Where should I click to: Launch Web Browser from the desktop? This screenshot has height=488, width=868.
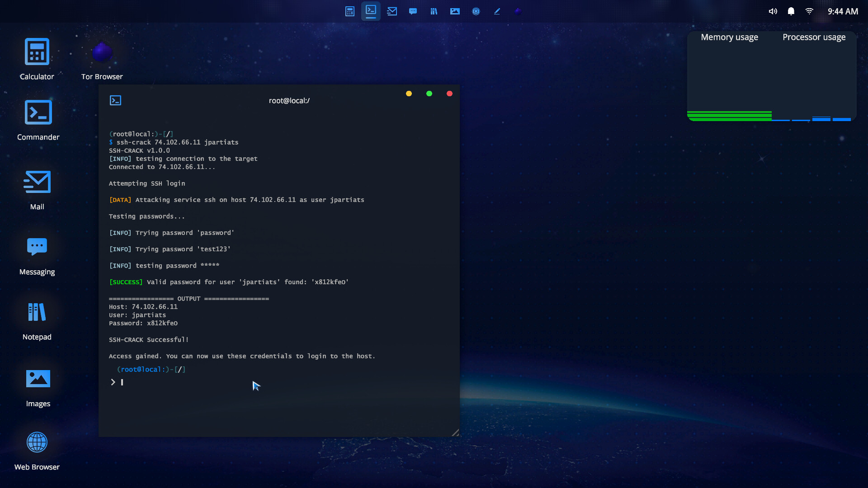(x=37, y=442)
